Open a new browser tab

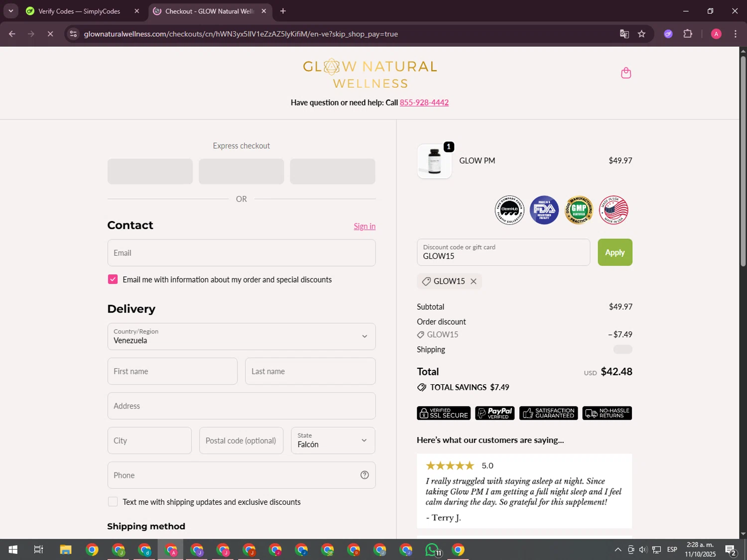(x=283, y=11)
